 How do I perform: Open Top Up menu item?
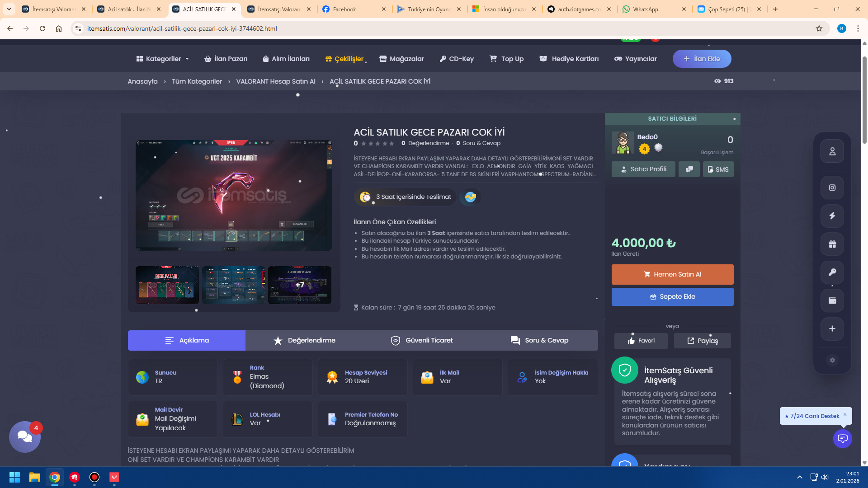(x=506, y=59)
